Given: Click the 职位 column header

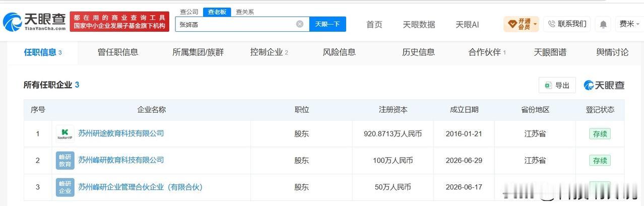Looking at the screenshot, I should click(302, 109).
